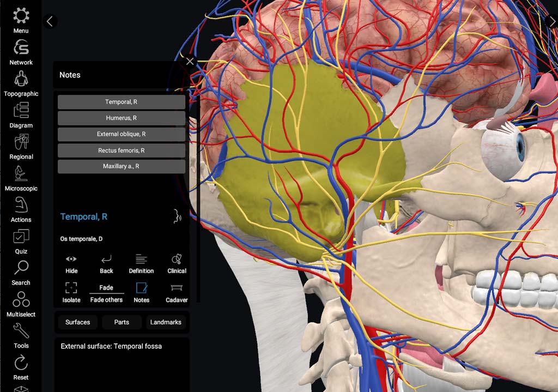The image size is (558, 392).
Task: Open the Cadaver image
Action: point(177,293)
